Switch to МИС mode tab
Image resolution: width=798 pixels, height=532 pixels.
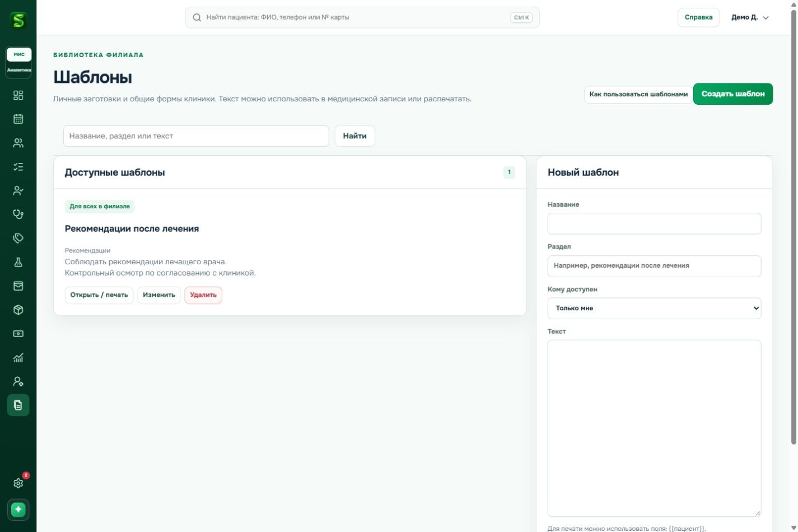pos(19,54)
